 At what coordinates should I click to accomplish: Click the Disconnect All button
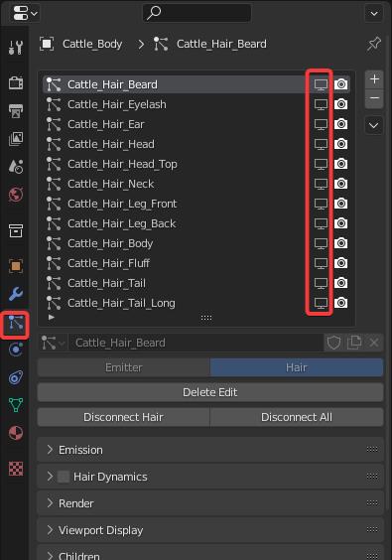pos(297,417)
